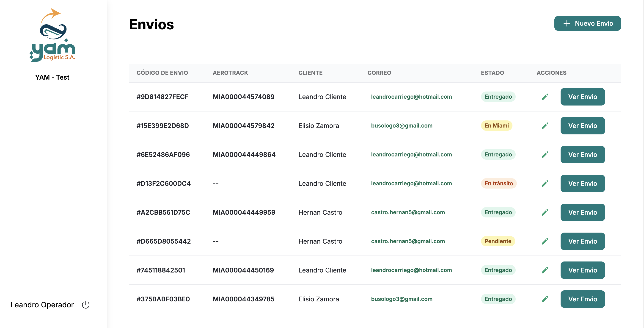Open Ver Envio for shipment #9D814827FECF
Viewport: 644px width, 328px height.
point(582,97)
